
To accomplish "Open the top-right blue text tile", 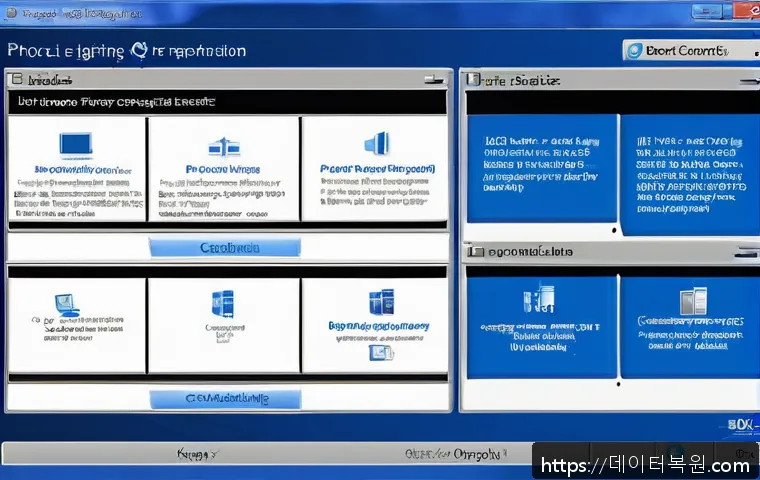I will (688, 172).
